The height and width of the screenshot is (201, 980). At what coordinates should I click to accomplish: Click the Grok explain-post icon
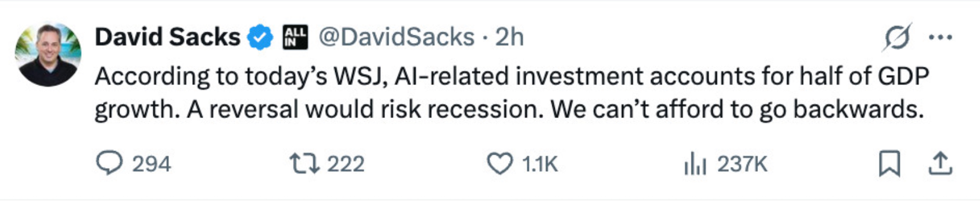pos(897,37)
